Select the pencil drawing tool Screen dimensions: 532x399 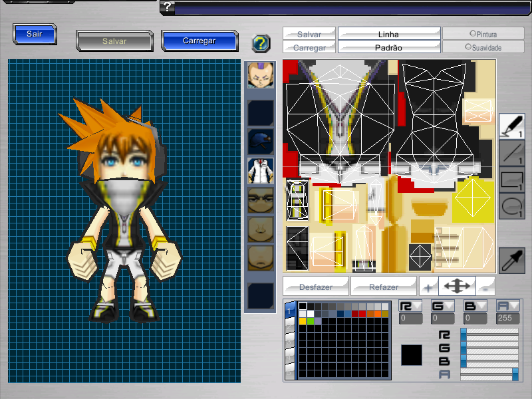pyautogui.click(x=511, y=126)
